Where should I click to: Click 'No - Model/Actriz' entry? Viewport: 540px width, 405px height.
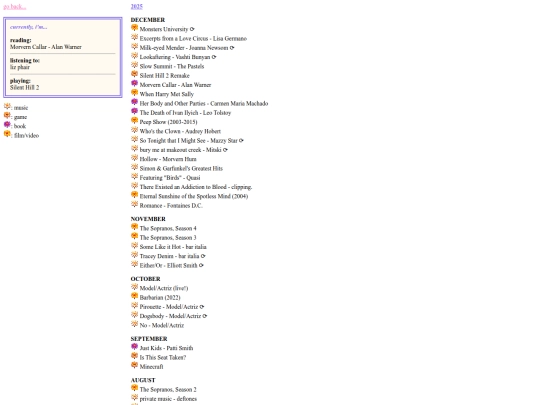coord(162,326)
